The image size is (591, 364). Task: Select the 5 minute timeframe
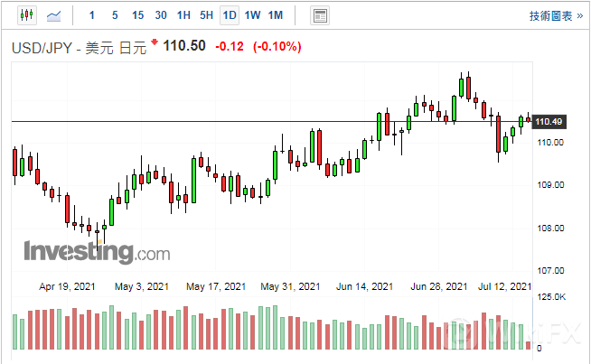point(114,15)
